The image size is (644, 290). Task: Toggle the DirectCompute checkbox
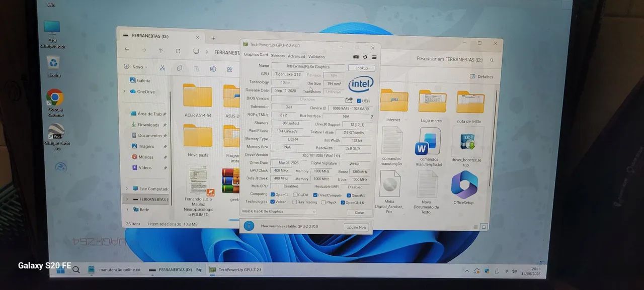click(315, 195)
